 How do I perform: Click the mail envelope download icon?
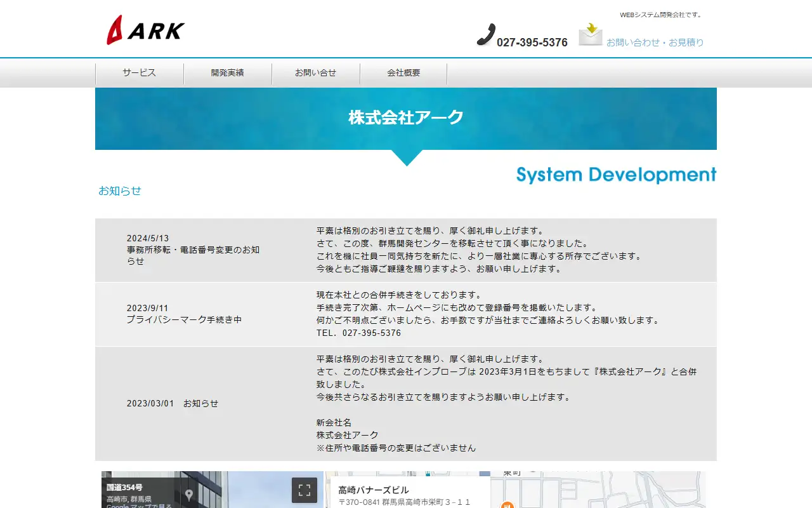[591, 34]
